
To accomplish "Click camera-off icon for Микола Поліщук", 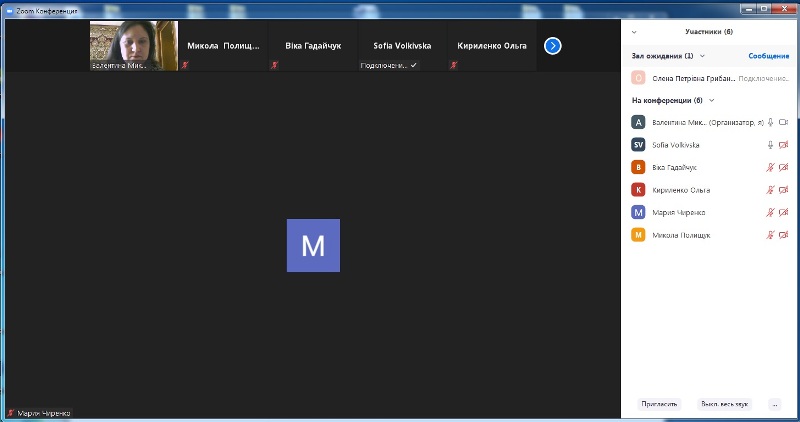I will (x=784, y=235).
